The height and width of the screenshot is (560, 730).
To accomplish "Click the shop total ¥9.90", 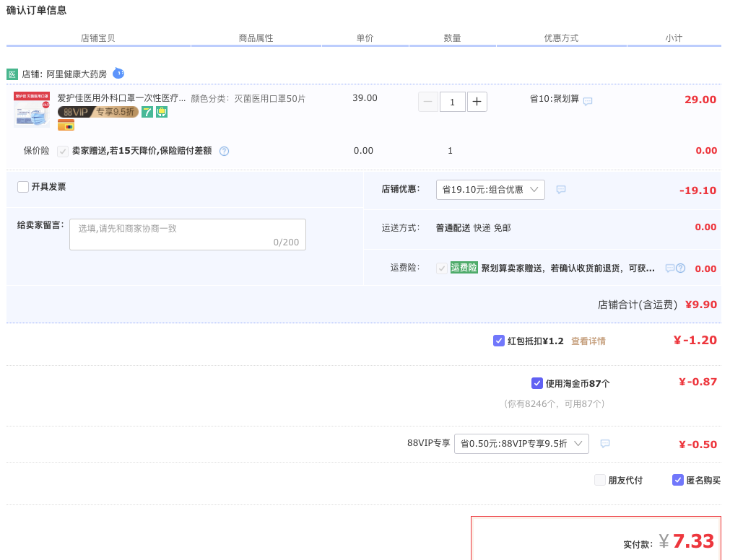I will pyautogui.click(x=701, y=305).
